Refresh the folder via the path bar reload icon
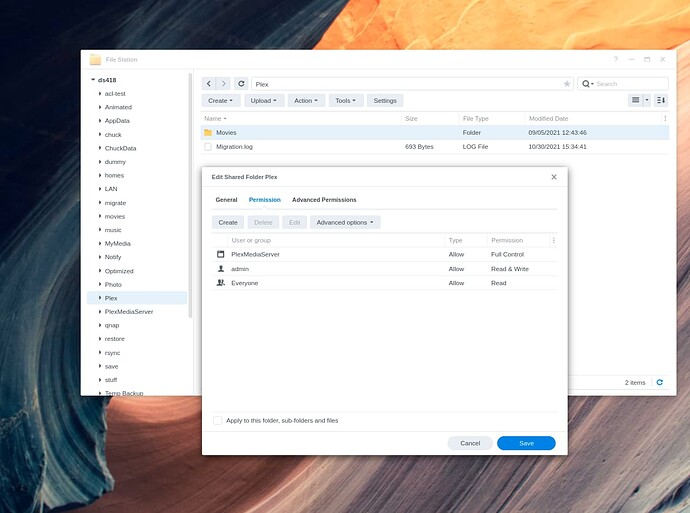 click(241, 84)
